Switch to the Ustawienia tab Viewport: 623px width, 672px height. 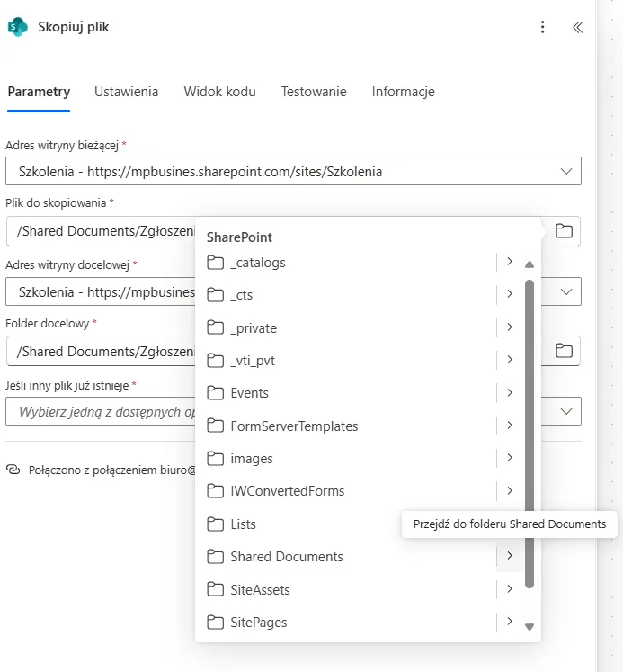click(x=127, y=92)
